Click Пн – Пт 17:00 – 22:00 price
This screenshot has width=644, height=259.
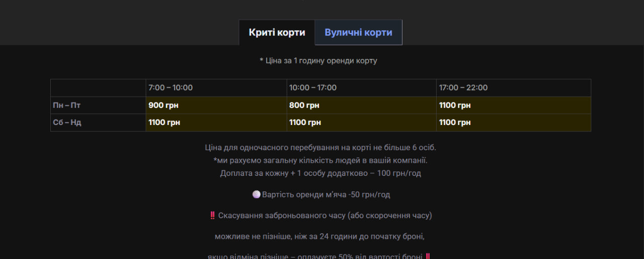(x=514, y=105)
